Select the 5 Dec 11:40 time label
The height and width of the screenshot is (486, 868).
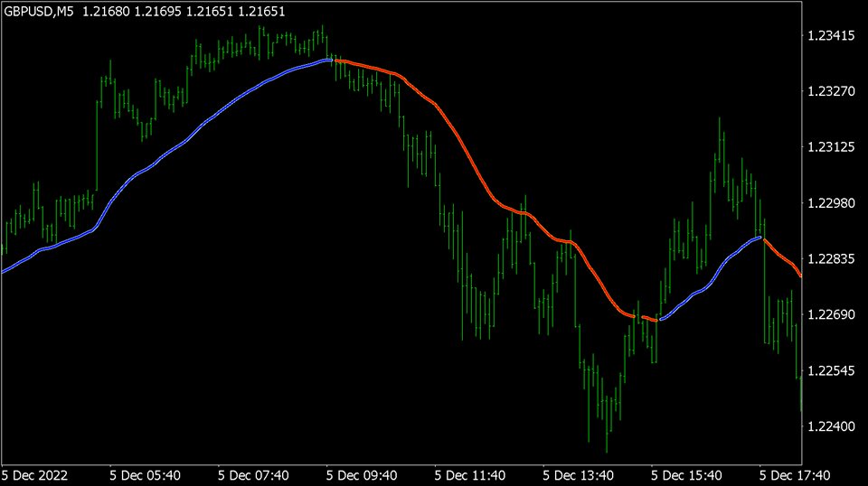[469, 475]
